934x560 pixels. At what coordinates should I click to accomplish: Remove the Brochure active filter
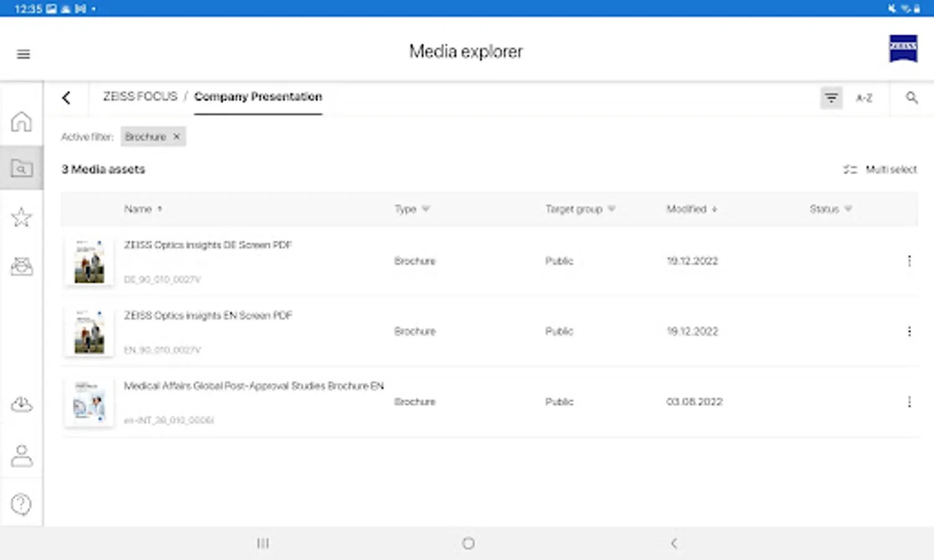point(177,137)
